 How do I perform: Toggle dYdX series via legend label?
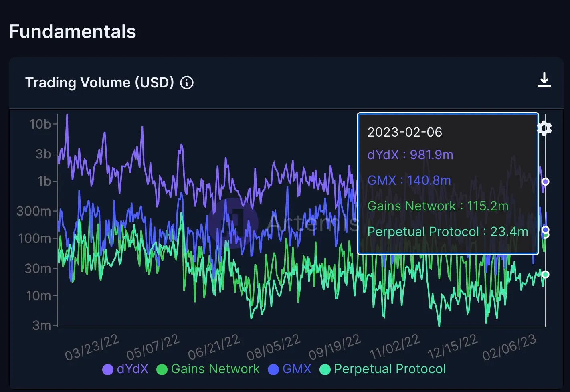click(132, 369)
